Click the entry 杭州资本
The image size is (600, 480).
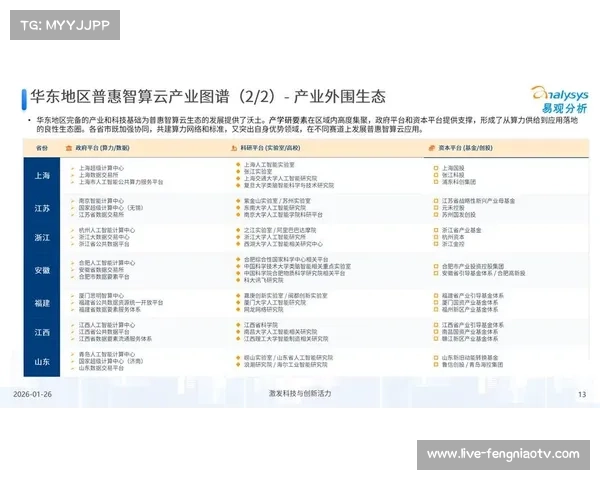pos(453,237)
